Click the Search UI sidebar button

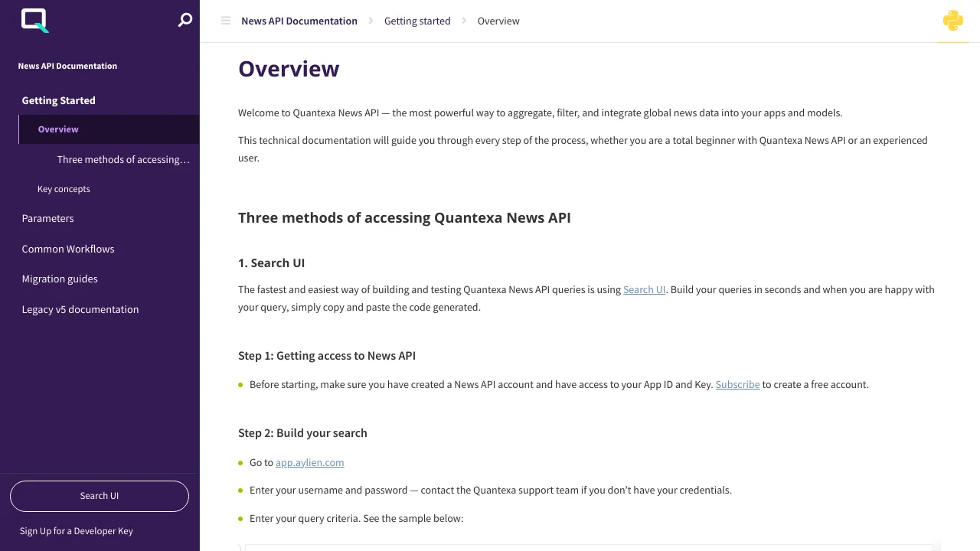click(x=100, y=496)
